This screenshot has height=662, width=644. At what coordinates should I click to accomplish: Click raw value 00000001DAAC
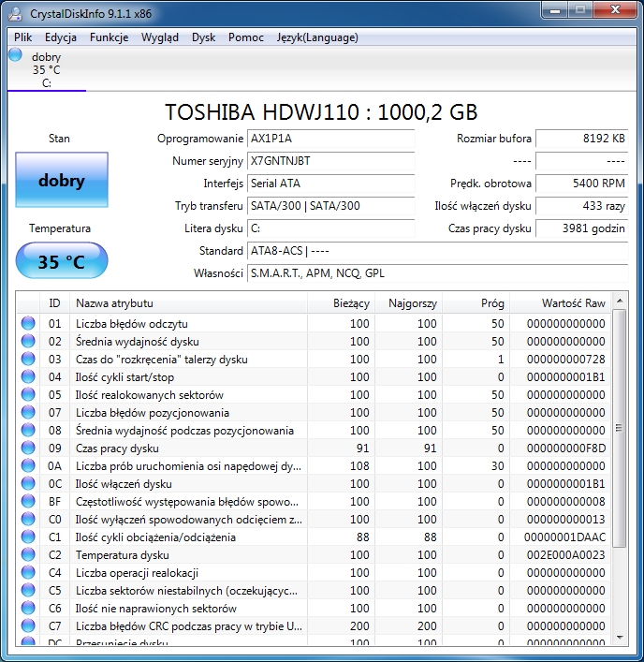pyautogui.click(x=564, y=537)
